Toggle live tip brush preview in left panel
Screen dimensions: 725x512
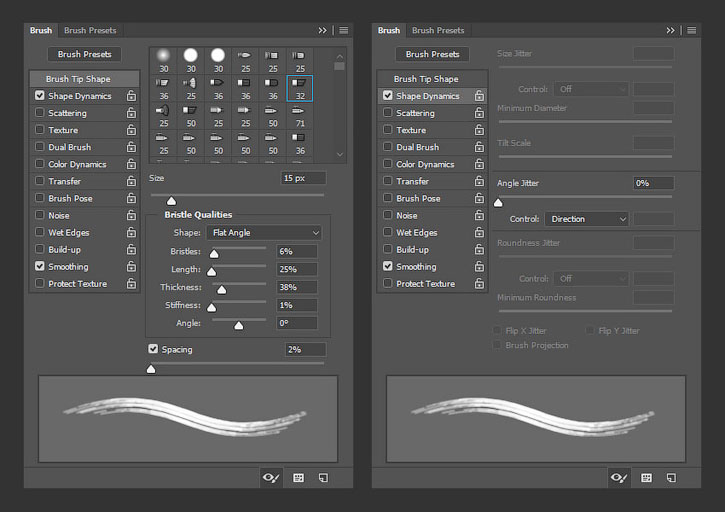[271, 477]
